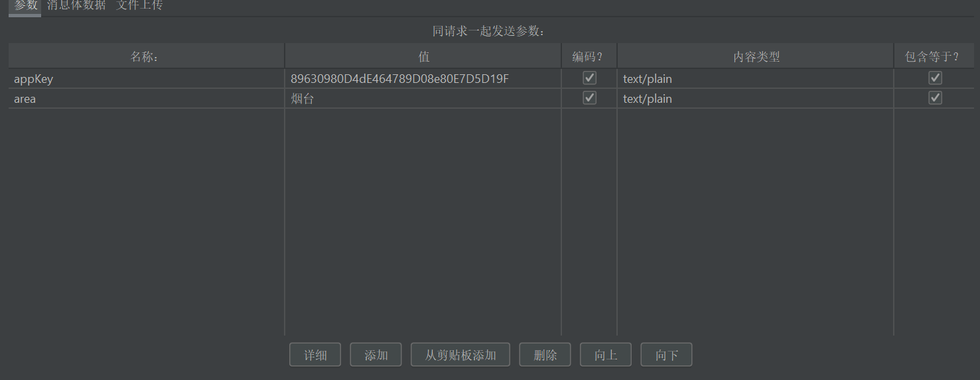Click the 值 column header

pyautogui.click(x=423, y=56)
